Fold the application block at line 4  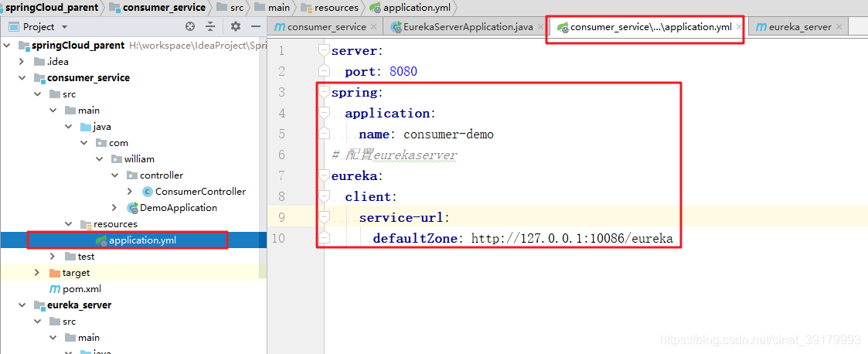pyautogui.click(x=324, y=113)
